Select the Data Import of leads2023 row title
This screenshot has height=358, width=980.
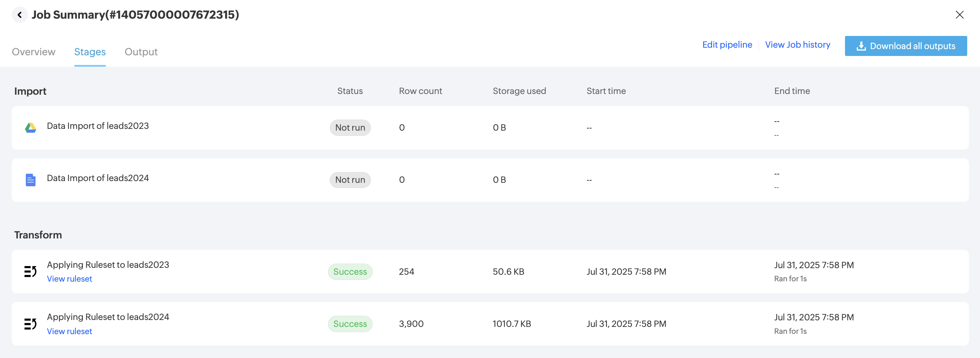[98, 126]
